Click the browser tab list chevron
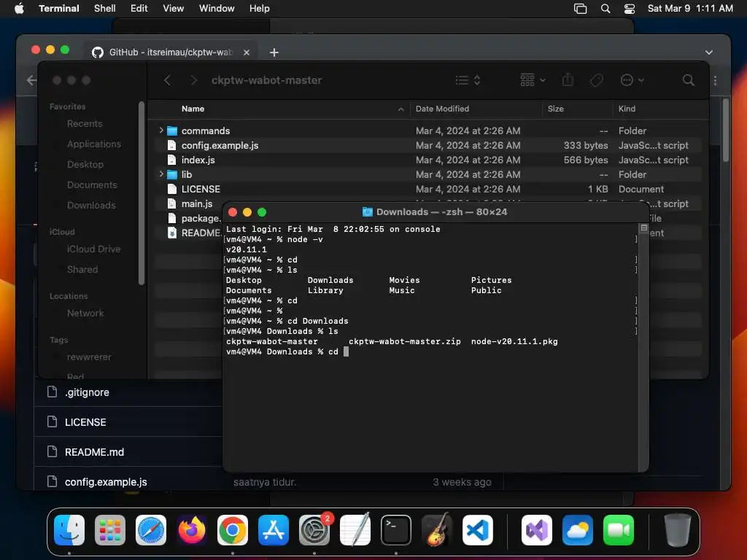 pos(709,52)
